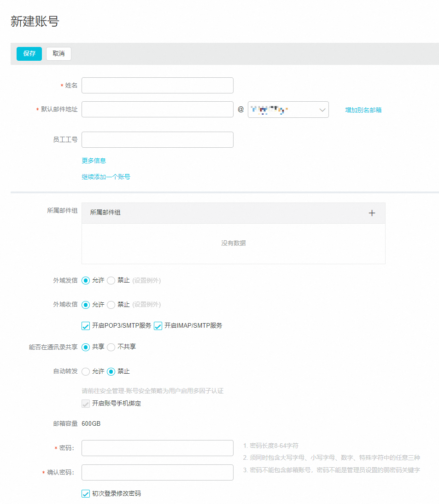Click the 增加别名邮箱 link
The width and height of the screenshot is (439, 504).
363,110
